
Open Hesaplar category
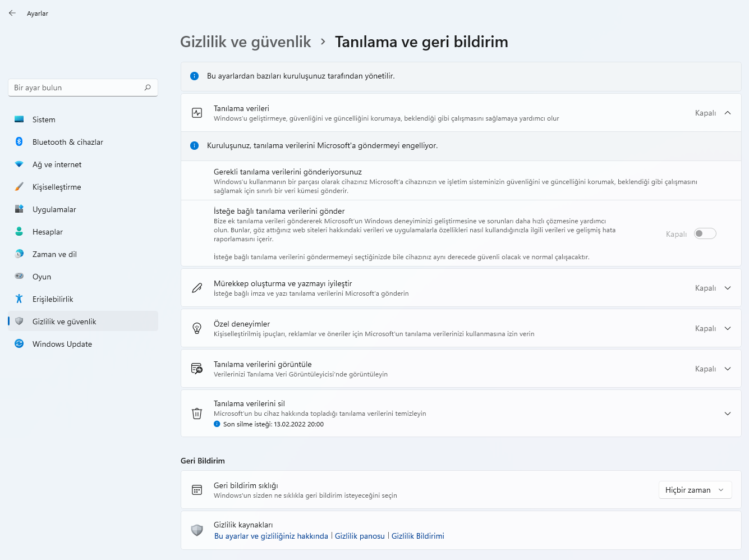(83, 232)
